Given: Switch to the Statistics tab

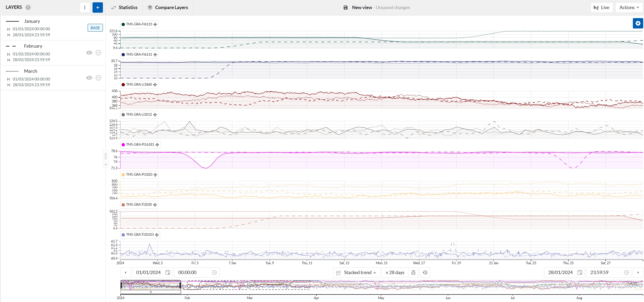Looking at the screenshot, I should coord(124,8).
